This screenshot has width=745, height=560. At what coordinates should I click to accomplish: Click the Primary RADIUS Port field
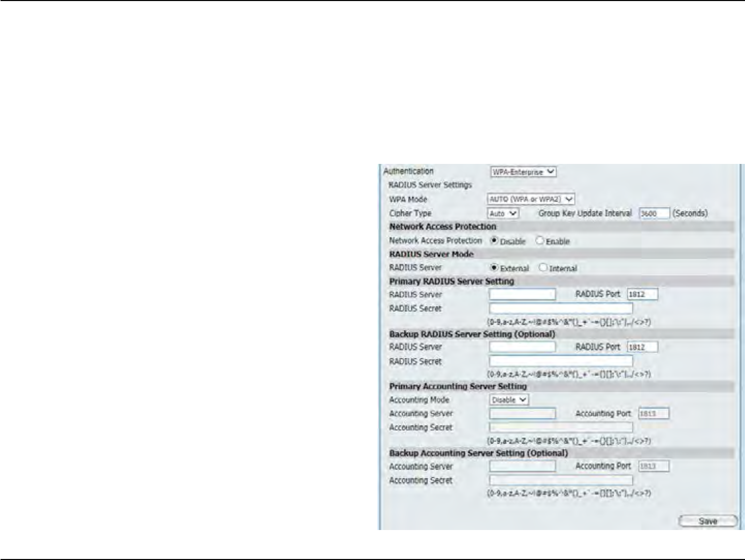[643, 295]
